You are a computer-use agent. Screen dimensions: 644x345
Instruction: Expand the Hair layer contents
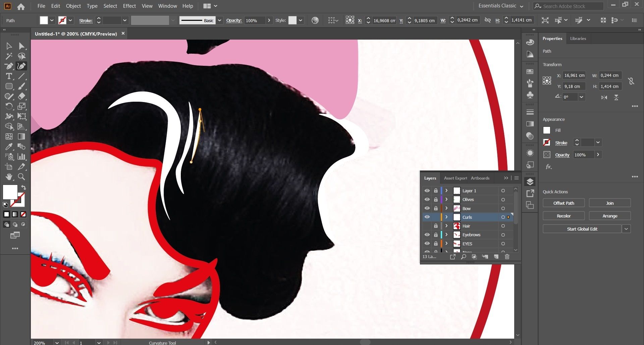(446, 226)
